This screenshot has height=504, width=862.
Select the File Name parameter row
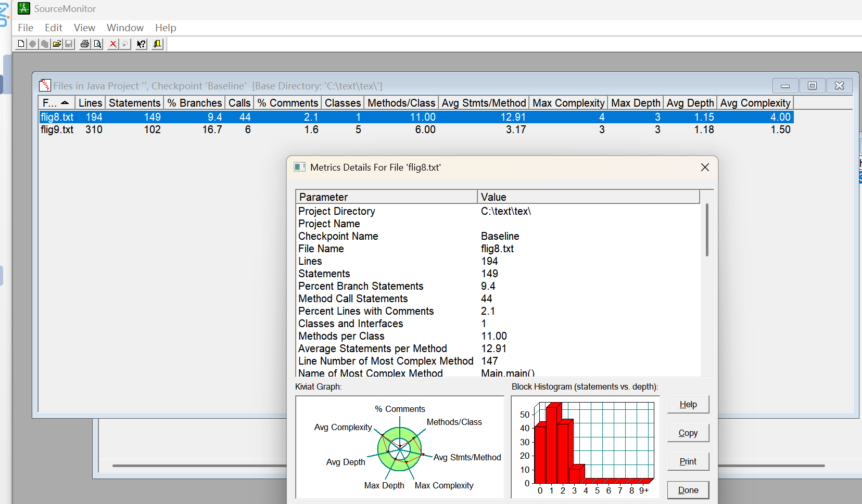click(x=498, y=249)
